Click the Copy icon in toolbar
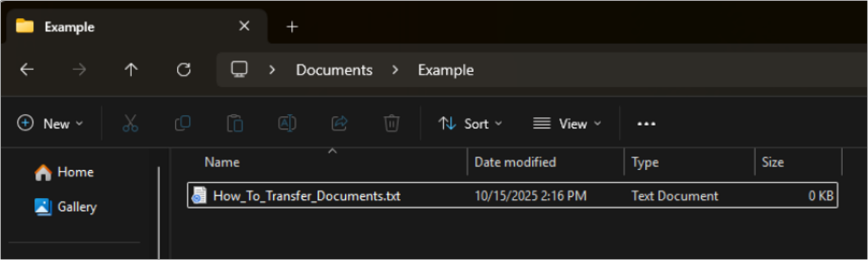Image resolution: width=868 pixels, height=260 pixels. tap(182, 124)
